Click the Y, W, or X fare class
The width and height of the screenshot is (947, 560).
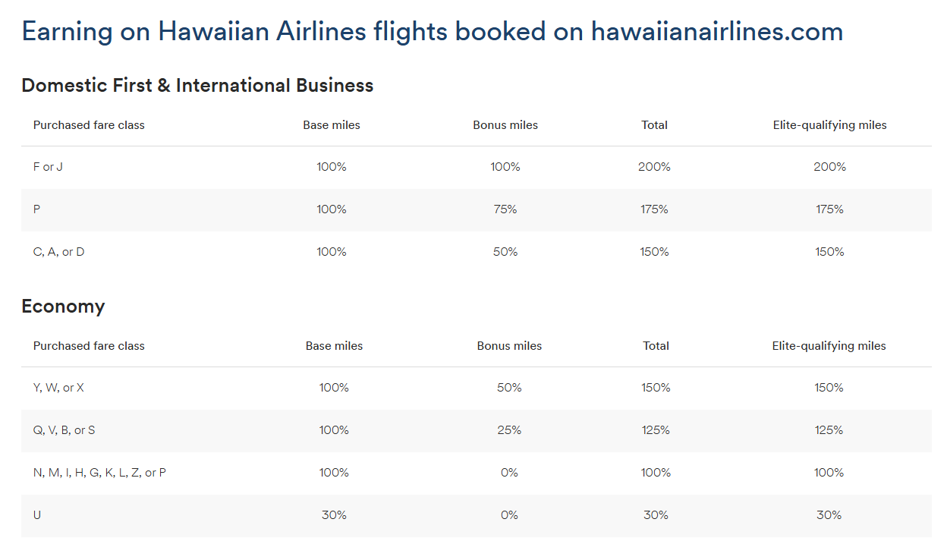[x=59, y=388]
